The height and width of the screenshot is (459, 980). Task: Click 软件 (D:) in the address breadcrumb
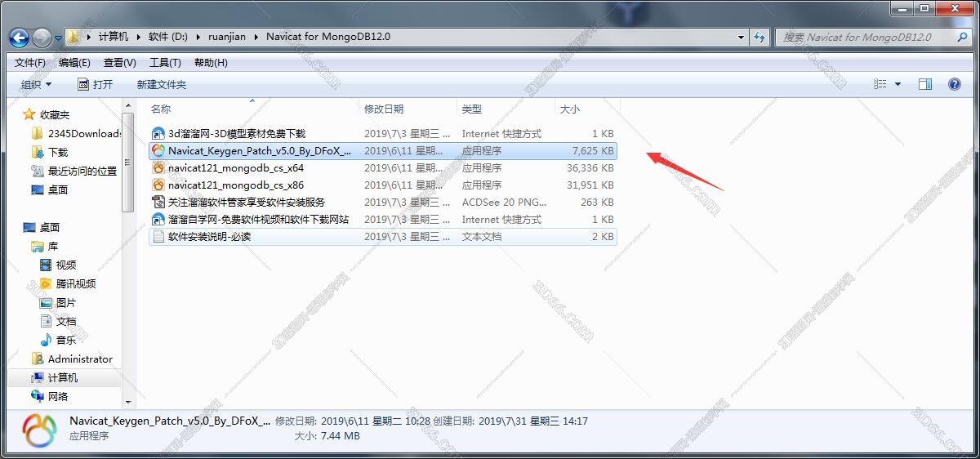pos(169,37)
